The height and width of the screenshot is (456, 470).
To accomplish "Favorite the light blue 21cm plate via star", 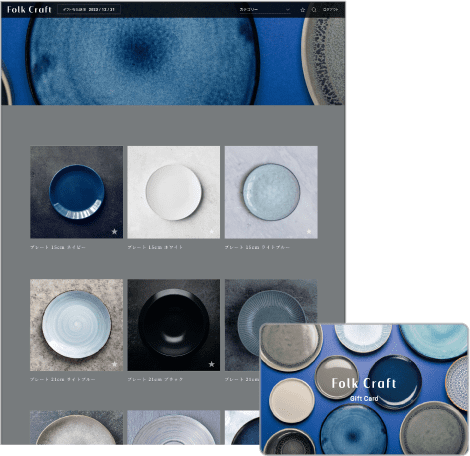I will (114, 364).
